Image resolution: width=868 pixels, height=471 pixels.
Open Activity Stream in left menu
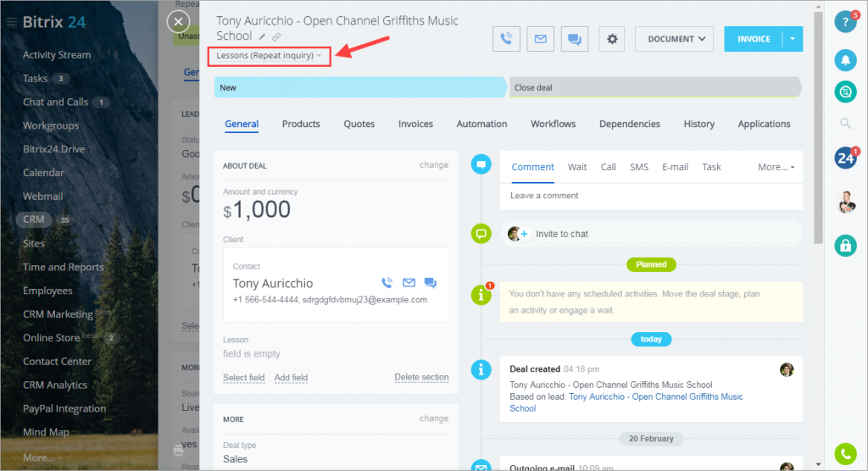pos(57,55)
